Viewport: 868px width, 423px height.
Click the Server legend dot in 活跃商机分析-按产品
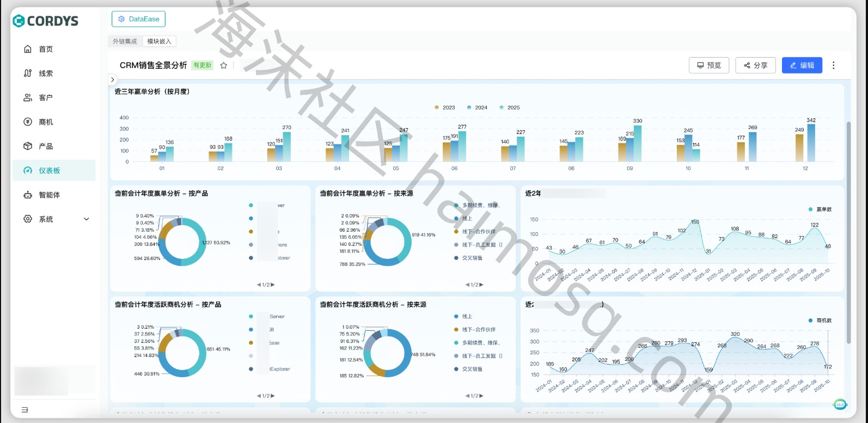click(251, 317)
